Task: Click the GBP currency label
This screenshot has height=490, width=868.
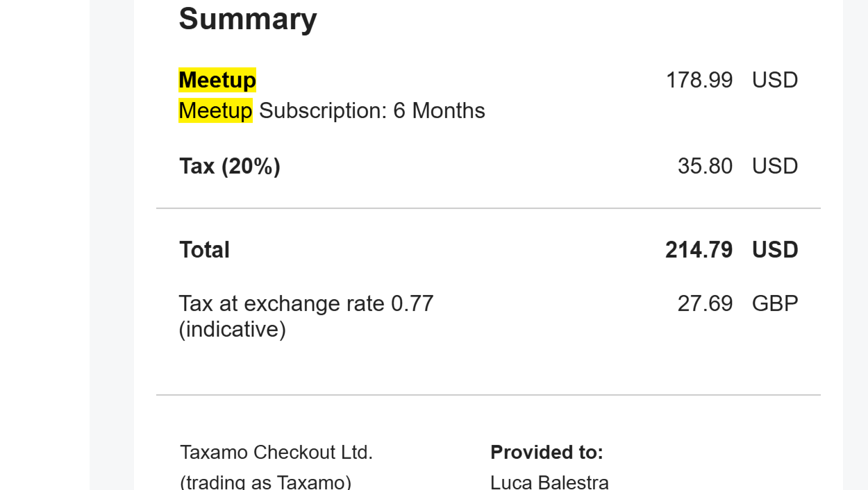Action: tap(774, 304)
